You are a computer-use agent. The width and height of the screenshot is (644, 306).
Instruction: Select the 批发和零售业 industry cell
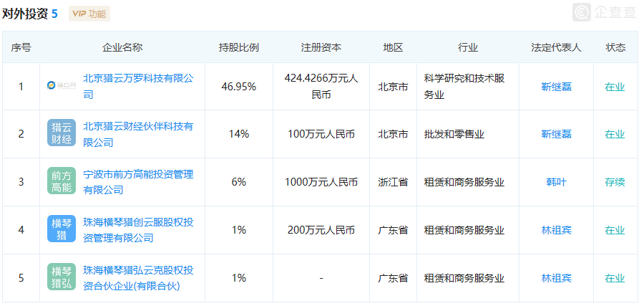coord(468,134)
